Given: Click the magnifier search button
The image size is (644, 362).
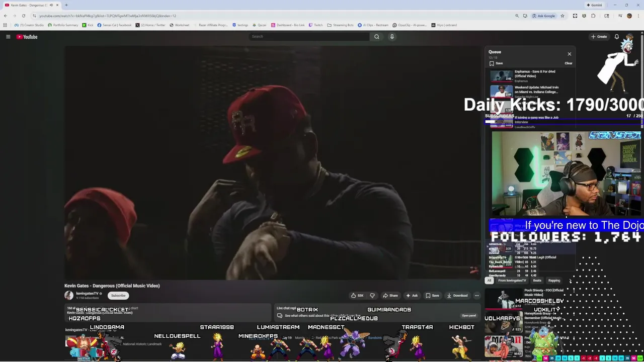Looking at the screenshot, I should click(x=376, y=36).
